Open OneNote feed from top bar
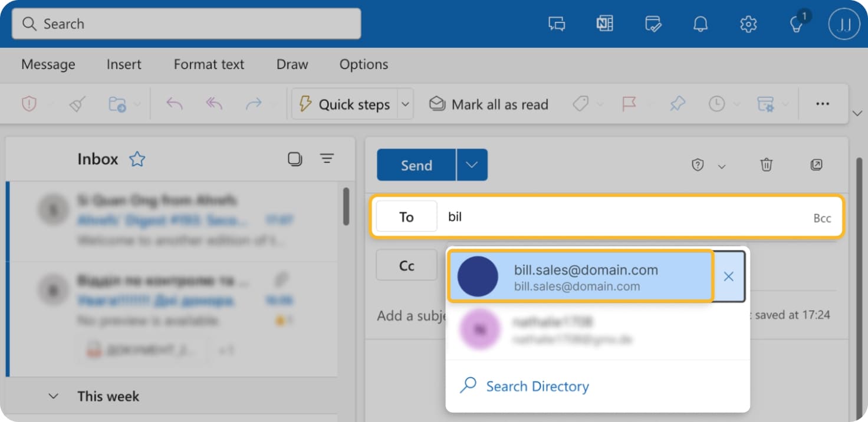Viewport: 868px width, 422px height. [604, 24]
